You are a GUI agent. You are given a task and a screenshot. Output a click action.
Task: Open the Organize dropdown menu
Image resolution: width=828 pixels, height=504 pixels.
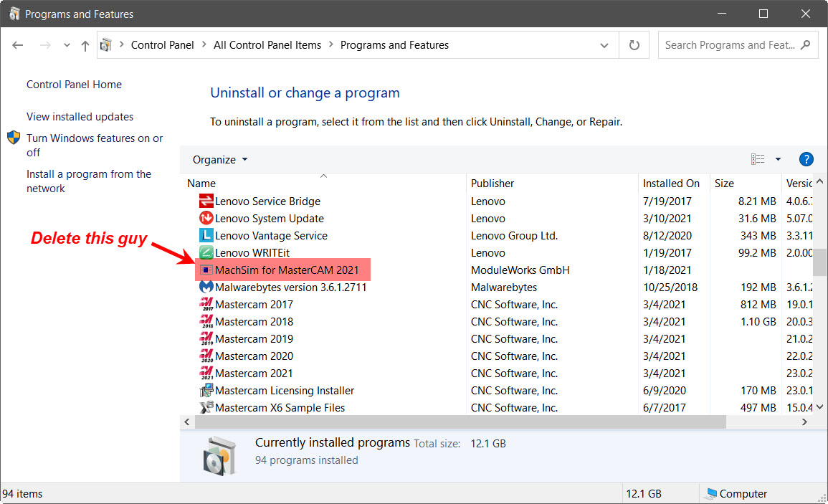pyautogui.click(x=220, y=159)
